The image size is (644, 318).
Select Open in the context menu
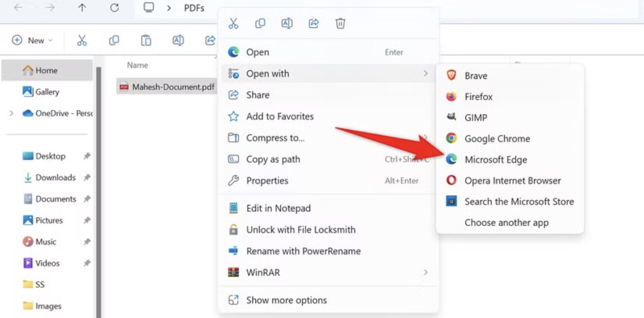click(328, 52)
